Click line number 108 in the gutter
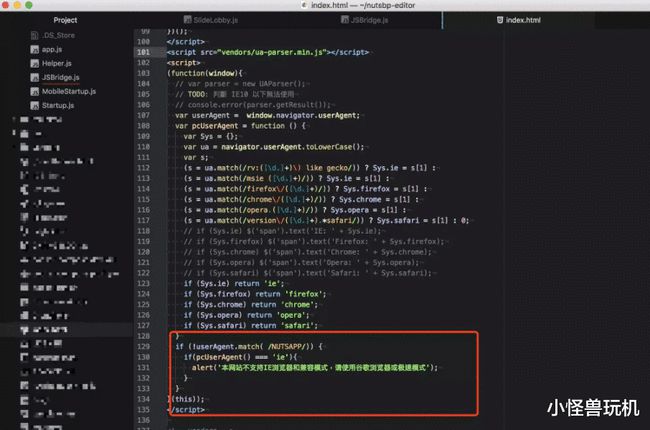Viewport: 650px width, 430px height. click(143, 126)
